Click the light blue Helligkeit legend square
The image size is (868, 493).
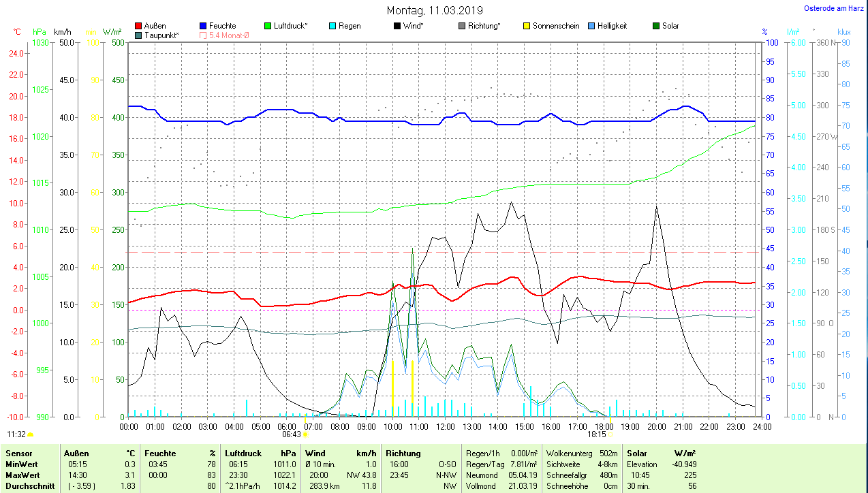coord(591,26)
